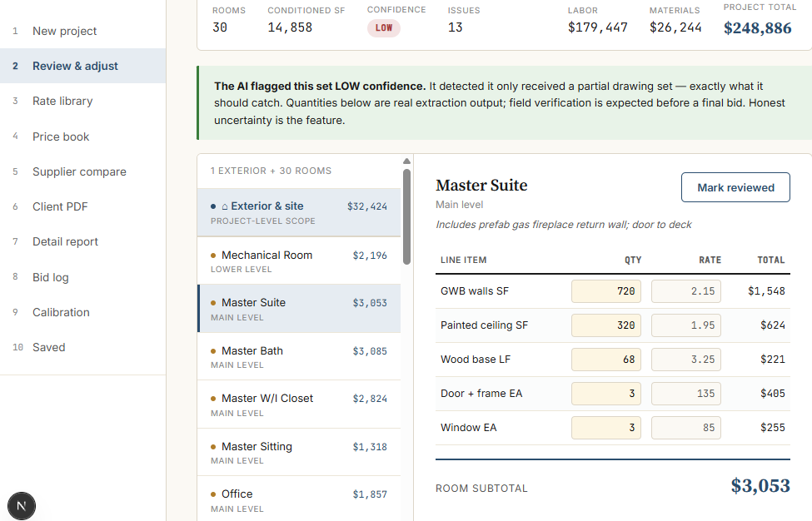Select Master Sitting room row
The image size is (812, 521).
click(x=299, y=453)
